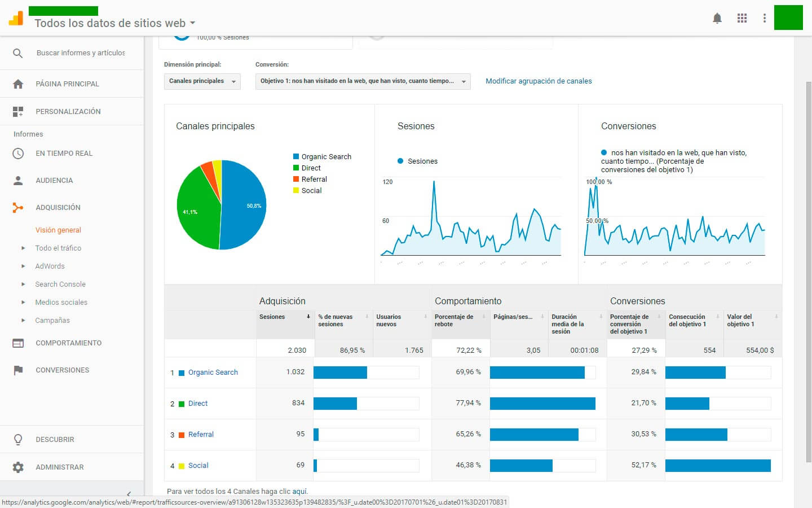The image size is (812, 508).
Task: Open the Canales principales dimension dropdown
Action: (202, 81)
